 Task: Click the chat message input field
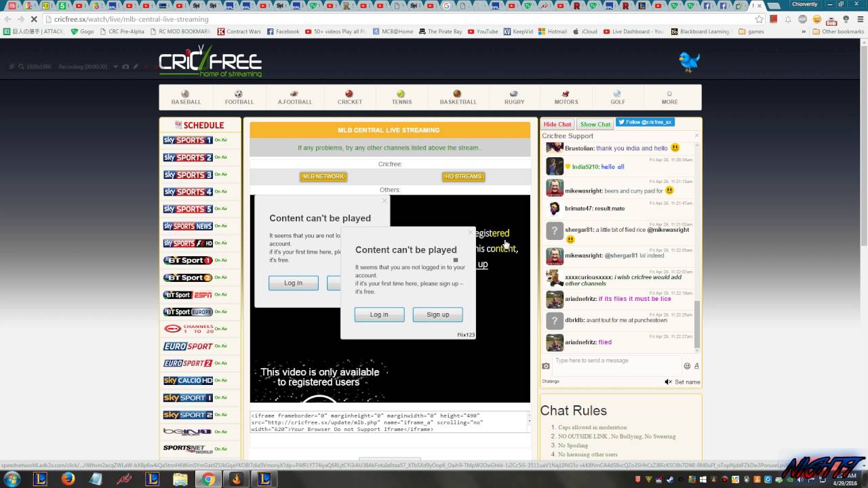tap(615, 365)
